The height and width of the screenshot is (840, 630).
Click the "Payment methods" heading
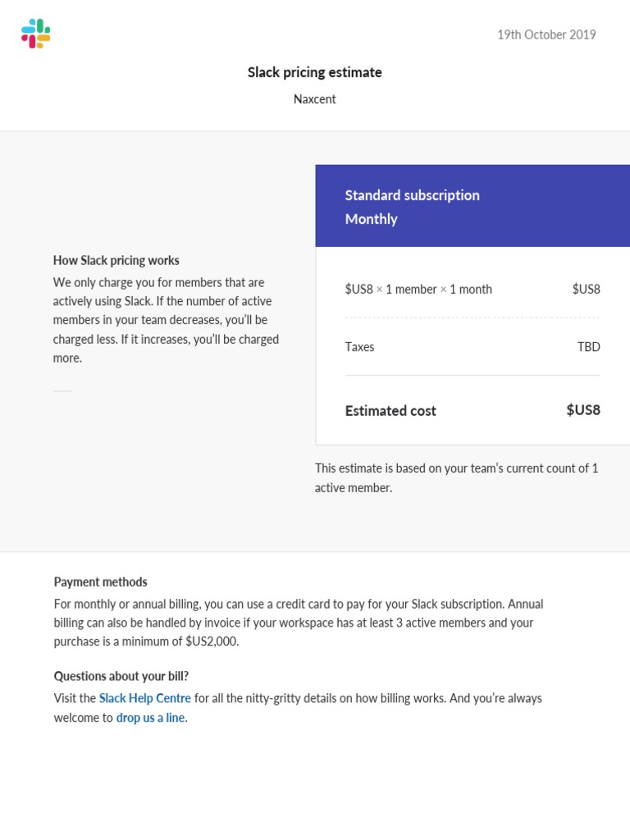tap(100, 582)
